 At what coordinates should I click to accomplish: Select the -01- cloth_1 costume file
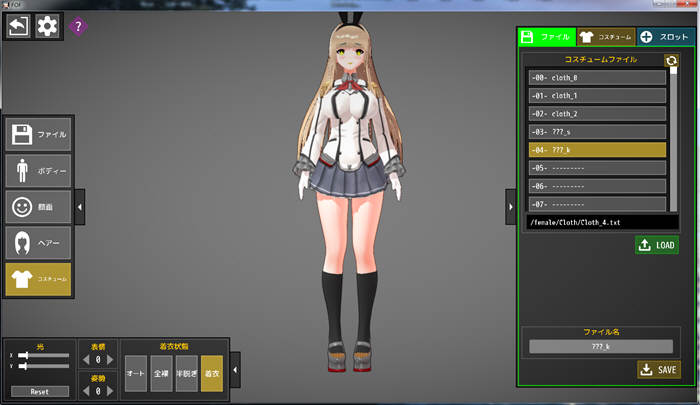click(597, 96)
